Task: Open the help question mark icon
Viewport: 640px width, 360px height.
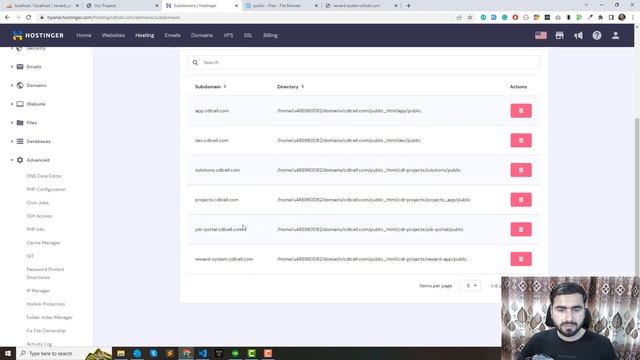Action: (x=597, y=36)
